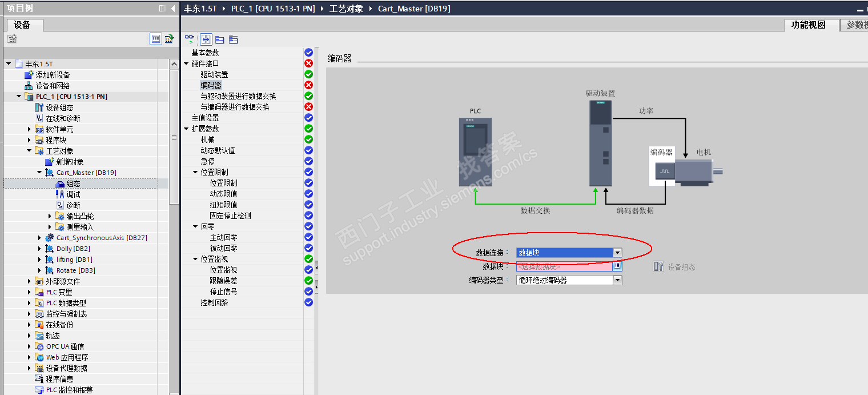
Task: Open 程序信息 in project tree
Action: [59, 379]
